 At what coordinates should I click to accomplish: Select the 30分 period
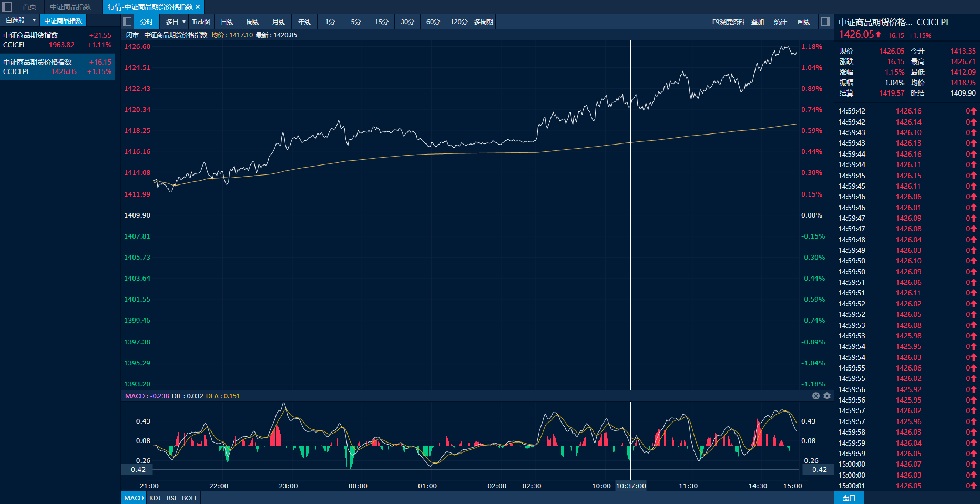pyautogui.click(x=407, y=22)
